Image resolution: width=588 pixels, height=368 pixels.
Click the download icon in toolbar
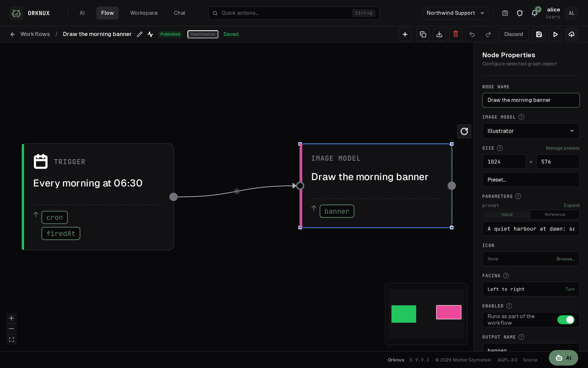pos(439,34)
